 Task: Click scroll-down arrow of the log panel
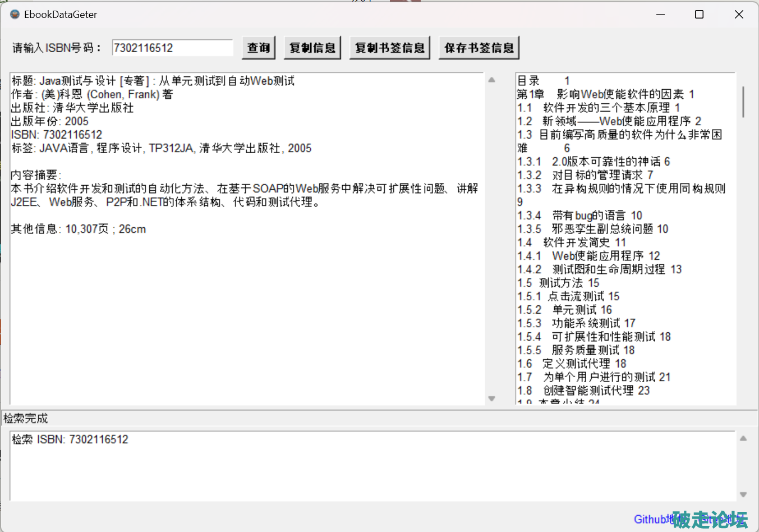pos(743,494)
